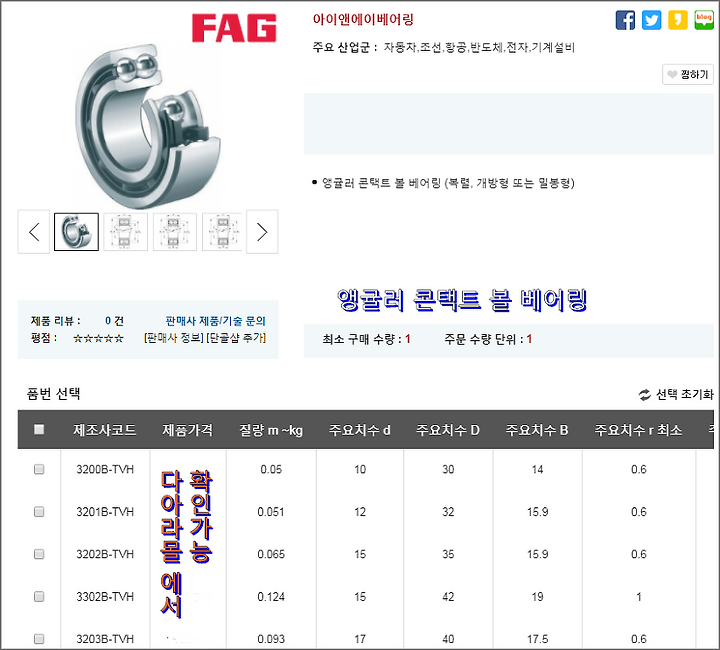Click the FAG brand logo
The width and height of the screenshot is (720, 650).
(x=234, y=28)
